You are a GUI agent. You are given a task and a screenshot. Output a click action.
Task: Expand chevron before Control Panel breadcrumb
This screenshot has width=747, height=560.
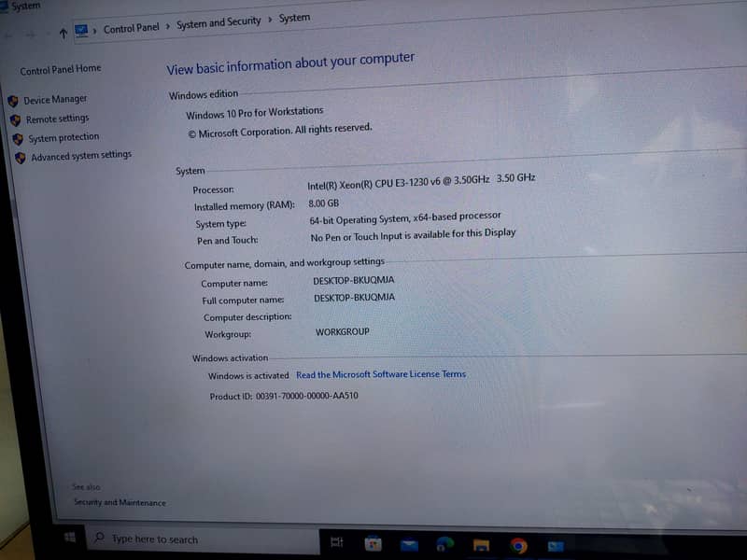tap(95, 31)
